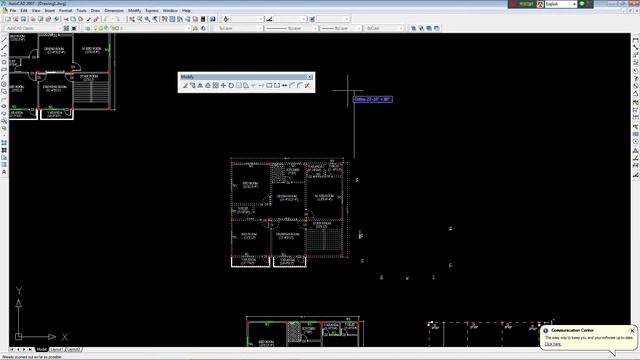Click the Undo arrow icon
Image resolution: width=640 pixels, height=360 pixels.
point(107,19)
